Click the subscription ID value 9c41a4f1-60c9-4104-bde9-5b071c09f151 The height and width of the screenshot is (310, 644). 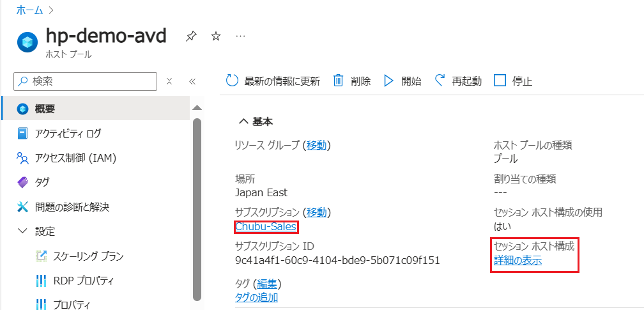tap(337, 260)
